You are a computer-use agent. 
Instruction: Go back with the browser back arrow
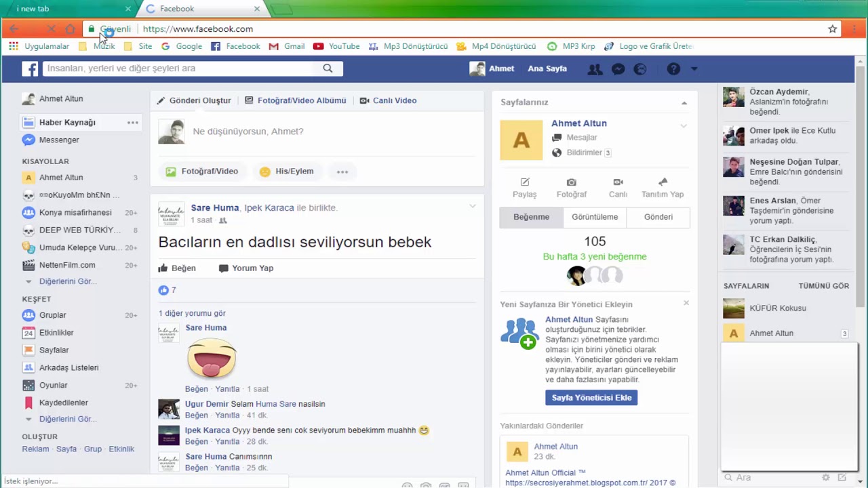[14, 28]
